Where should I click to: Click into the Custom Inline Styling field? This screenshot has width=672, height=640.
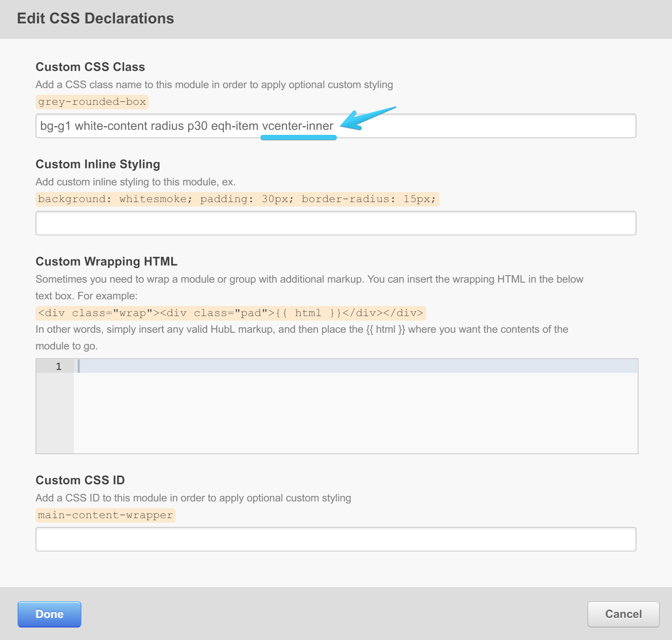tap(336, 223)
